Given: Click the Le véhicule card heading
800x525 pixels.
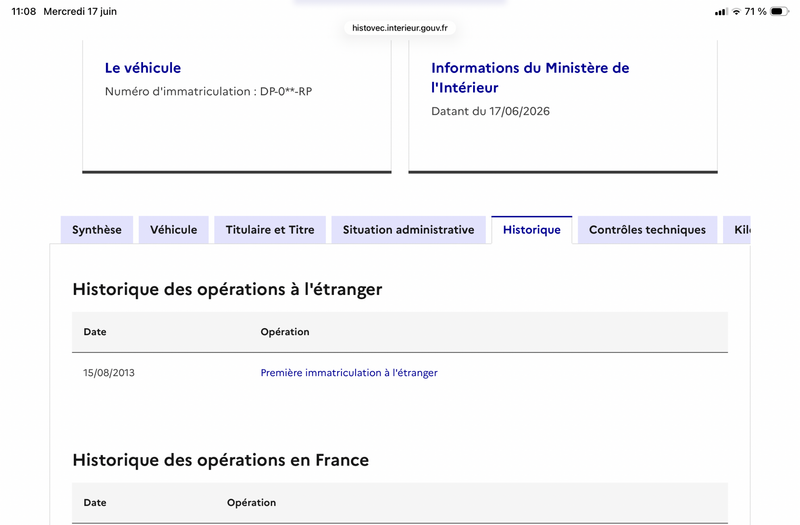Looking at the screenshot, I should [x=143, y=68].
